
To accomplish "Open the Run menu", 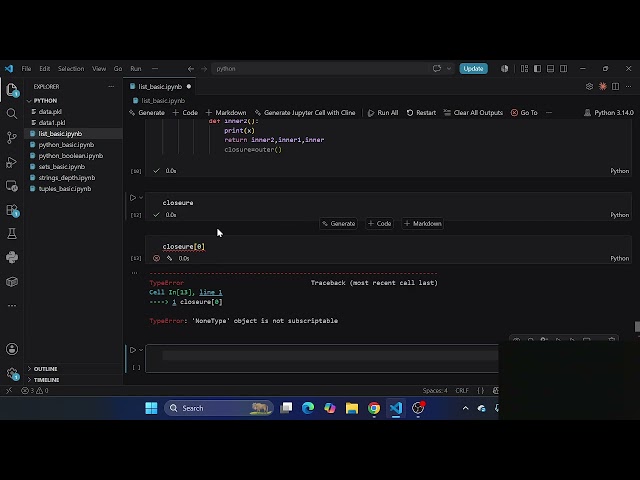I will point(136,69).
